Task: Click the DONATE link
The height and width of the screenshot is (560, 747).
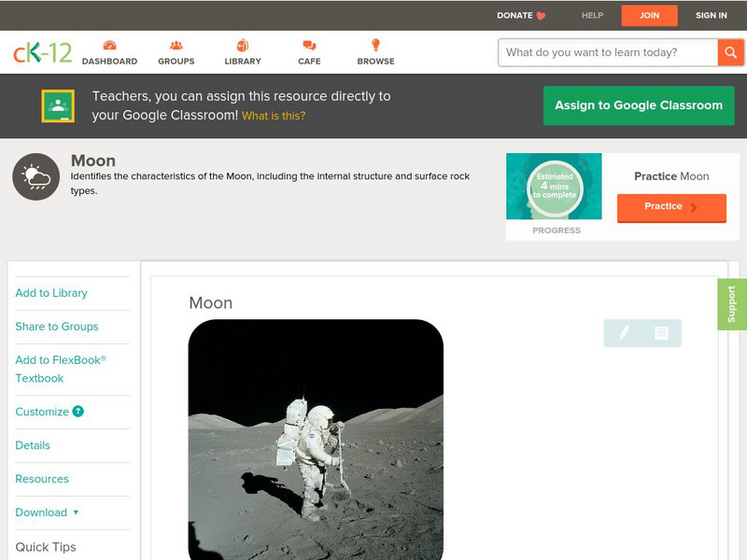Action: (515, 15)
